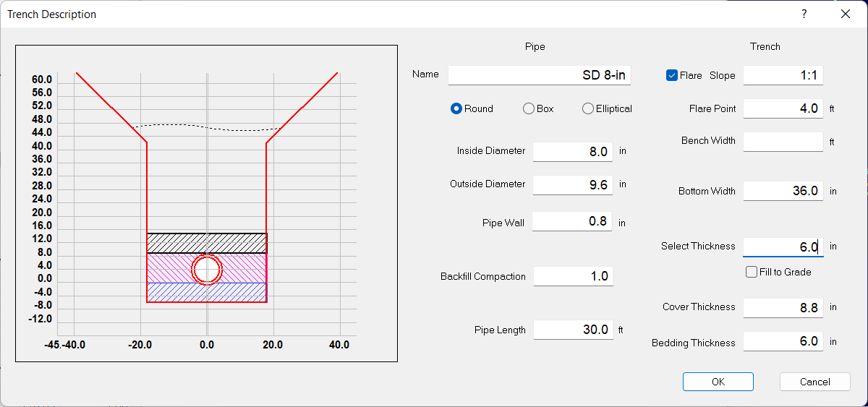Edit the Pipe Length value
868x407 pixels.
coord(573,330)
